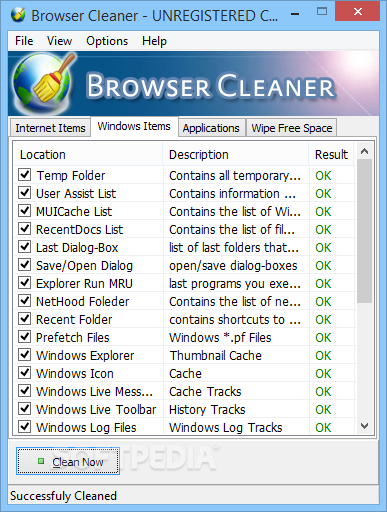Uncheck the Windows Explorer checkbox
387x512 pixels.
point(25,355)
